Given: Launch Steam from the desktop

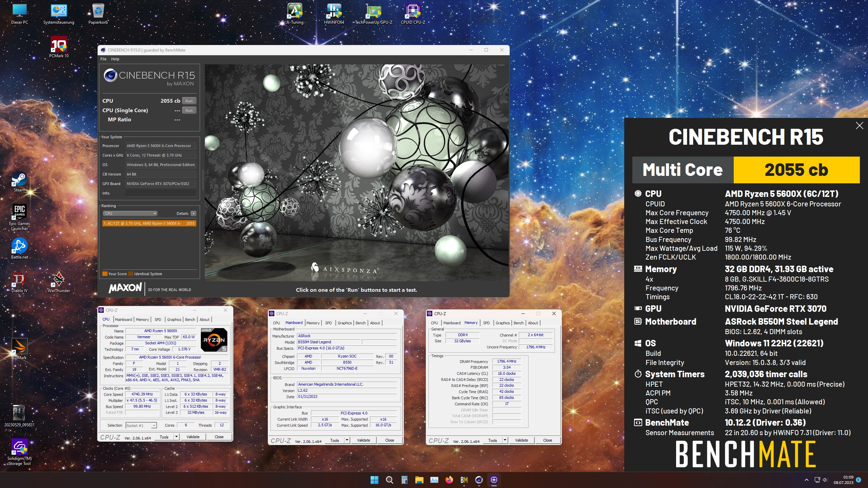Looking at the screenshot, I should click(19, 182).
